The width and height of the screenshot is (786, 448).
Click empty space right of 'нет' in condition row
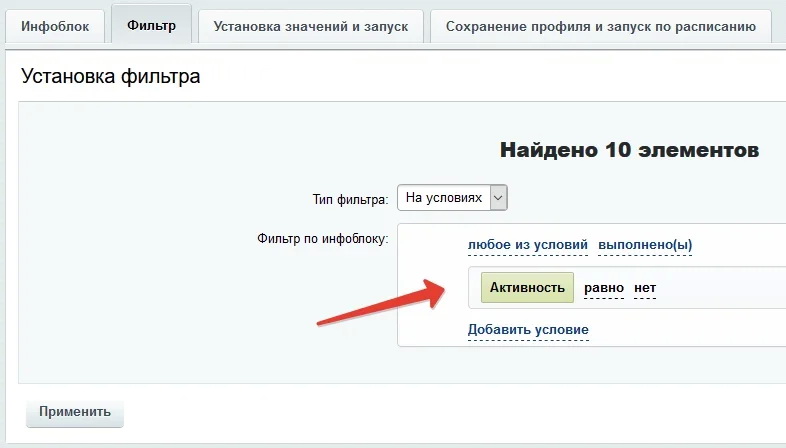tap(720, 288)
